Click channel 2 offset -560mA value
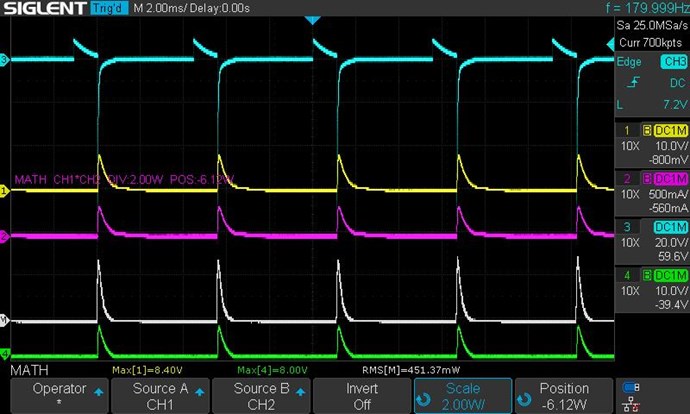Screen dimensions: 690x414 point(668,208)
